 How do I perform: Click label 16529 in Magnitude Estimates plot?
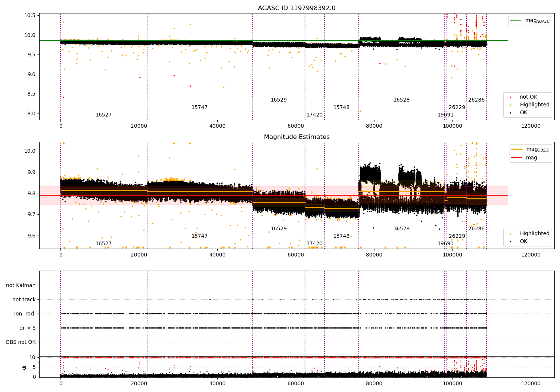(x=279, y=229)
